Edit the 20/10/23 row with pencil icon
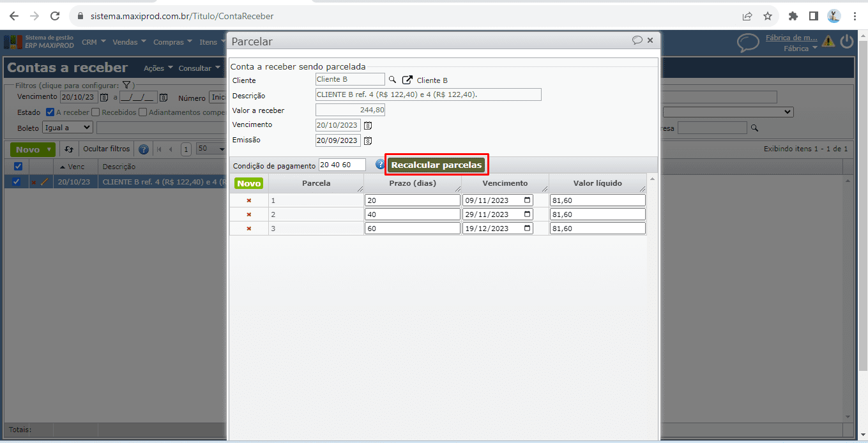868x443 pixels. click(44, 182)
